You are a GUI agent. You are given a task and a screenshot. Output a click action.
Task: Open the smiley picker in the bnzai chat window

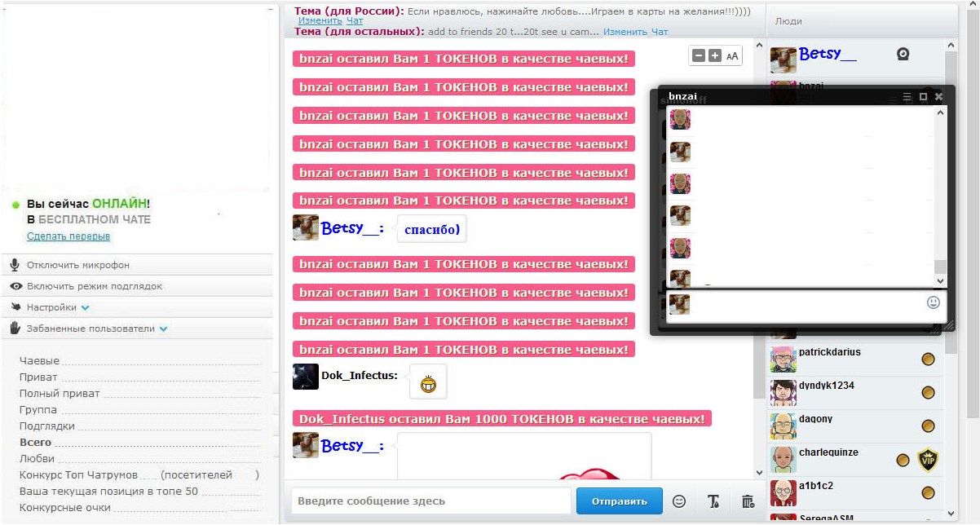point(934,302)
